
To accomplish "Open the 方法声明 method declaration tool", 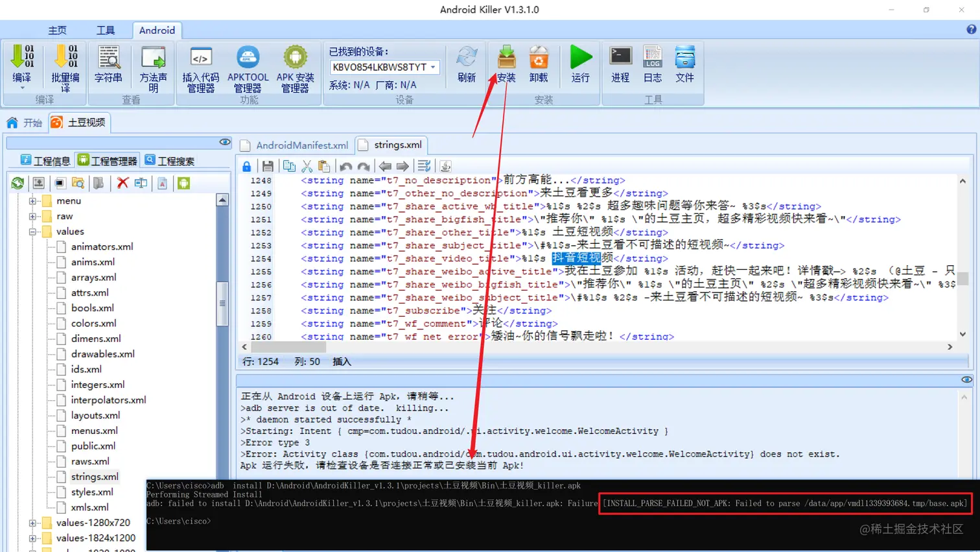I will (153, 67).
